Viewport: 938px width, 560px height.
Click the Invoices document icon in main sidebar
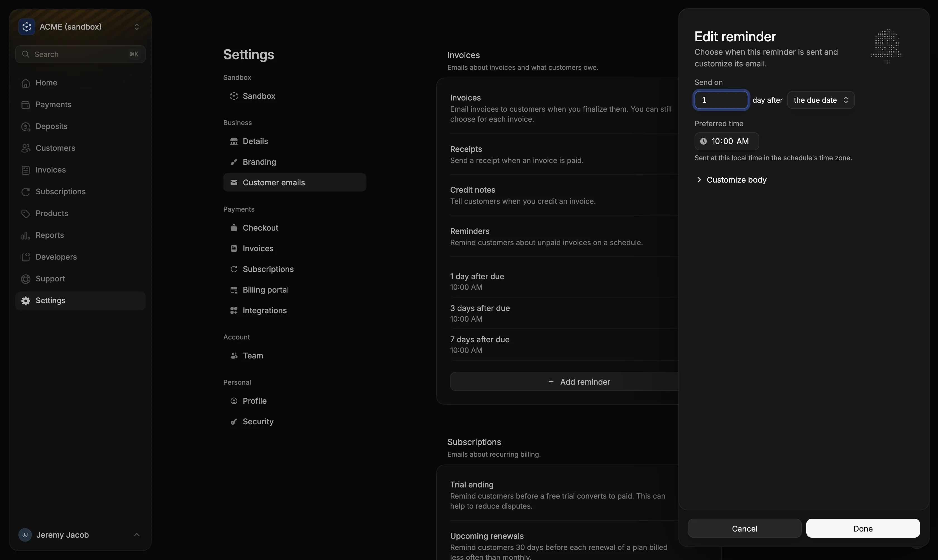point(25,170)
